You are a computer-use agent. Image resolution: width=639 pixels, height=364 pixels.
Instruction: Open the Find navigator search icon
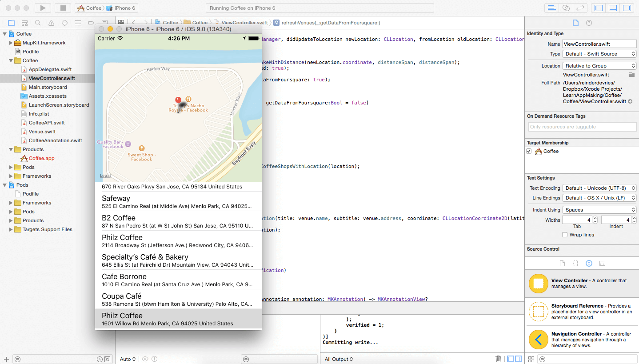click(x=38, y=23)
